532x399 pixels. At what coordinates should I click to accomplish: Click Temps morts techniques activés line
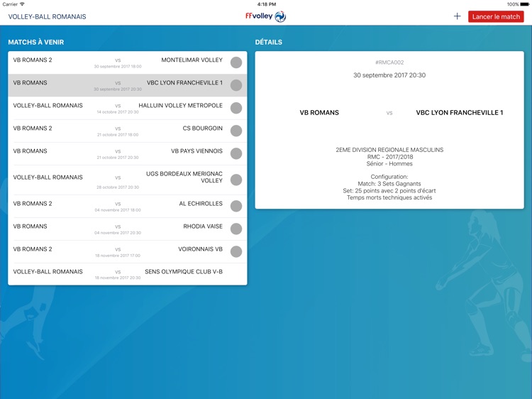pyautogui.click(x=389, y=197)
